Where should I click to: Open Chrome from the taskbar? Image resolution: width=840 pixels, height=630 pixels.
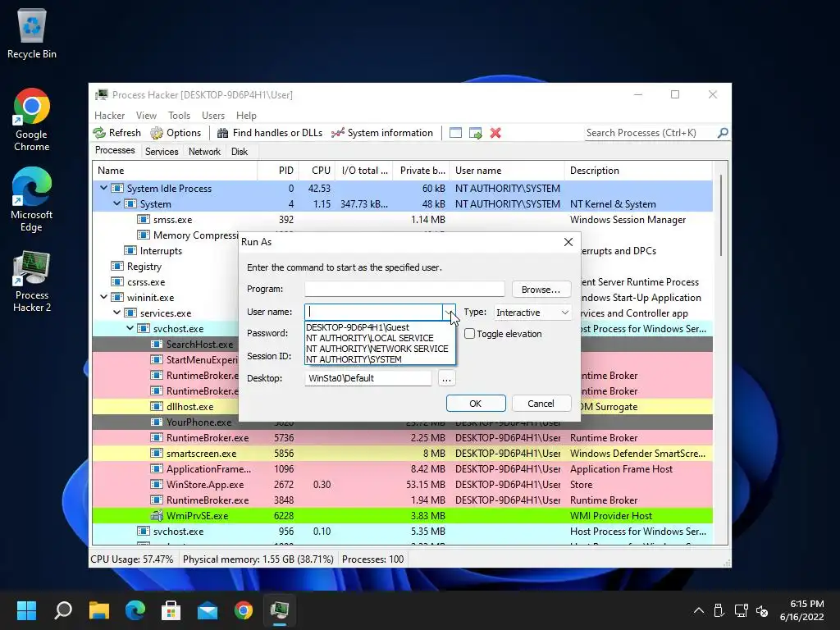point(243,610)
